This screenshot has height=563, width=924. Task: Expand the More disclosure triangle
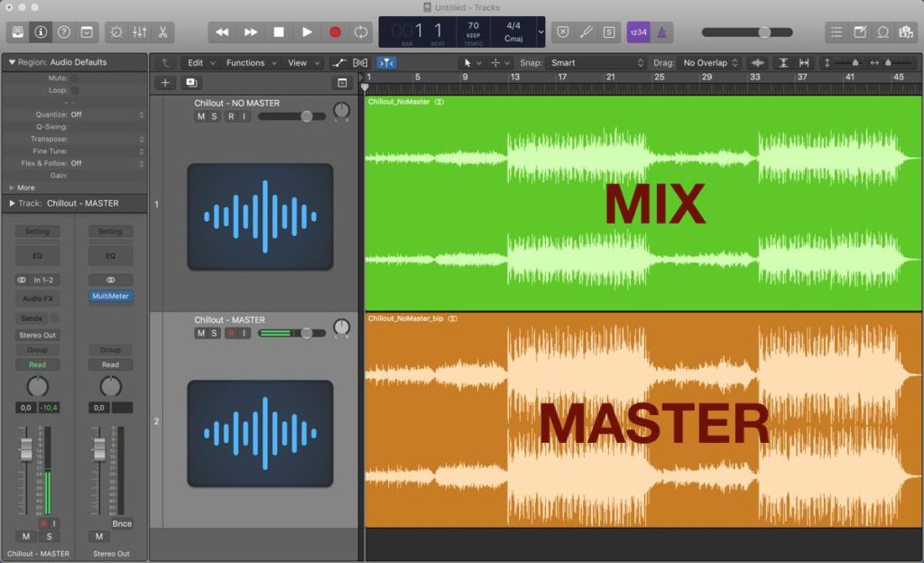11,188
